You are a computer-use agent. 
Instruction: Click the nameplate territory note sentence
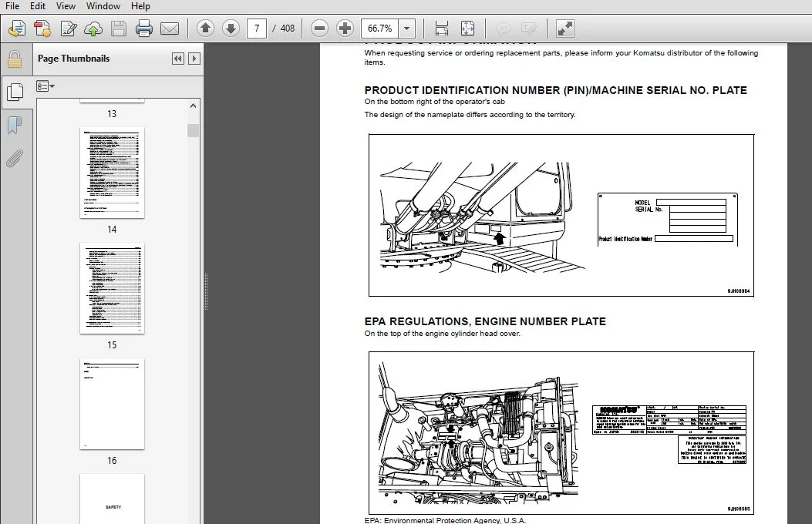pyautogui.click(x=470, y=115)
